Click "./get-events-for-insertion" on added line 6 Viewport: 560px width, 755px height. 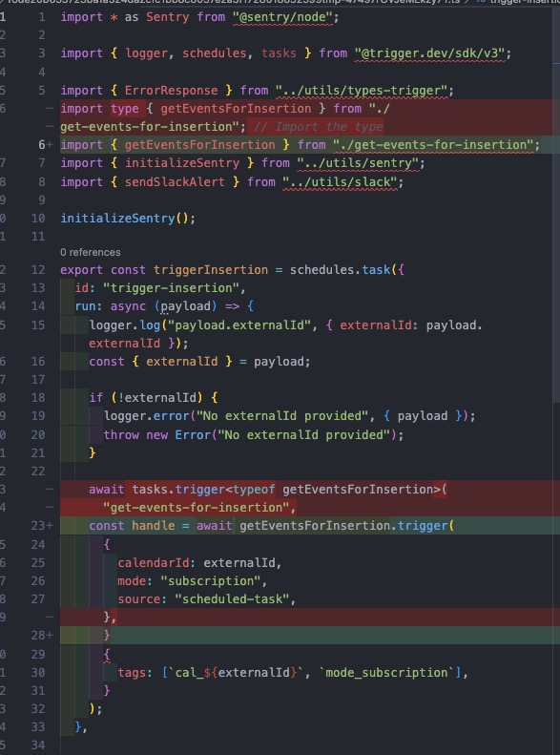click(433, 145)
